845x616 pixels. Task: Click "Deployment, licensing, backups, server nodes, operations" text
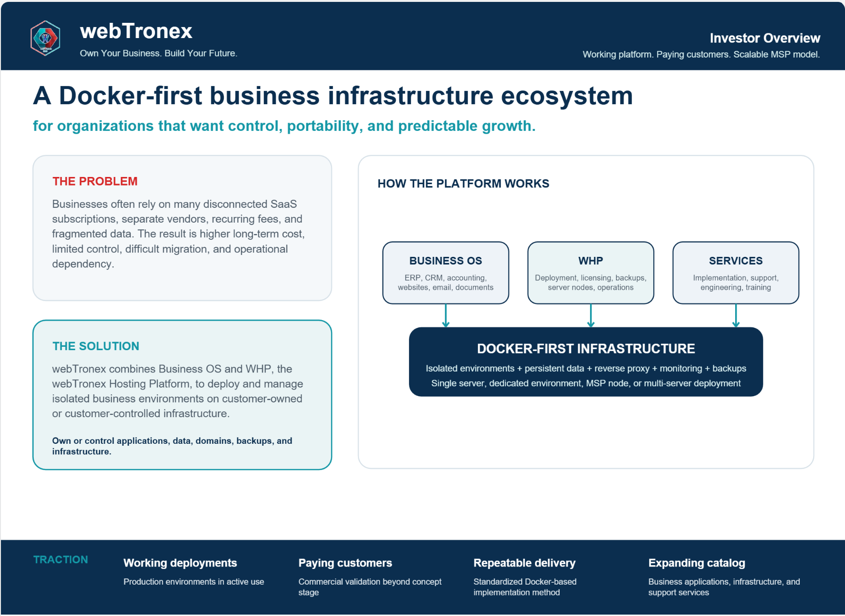point(591,283)
